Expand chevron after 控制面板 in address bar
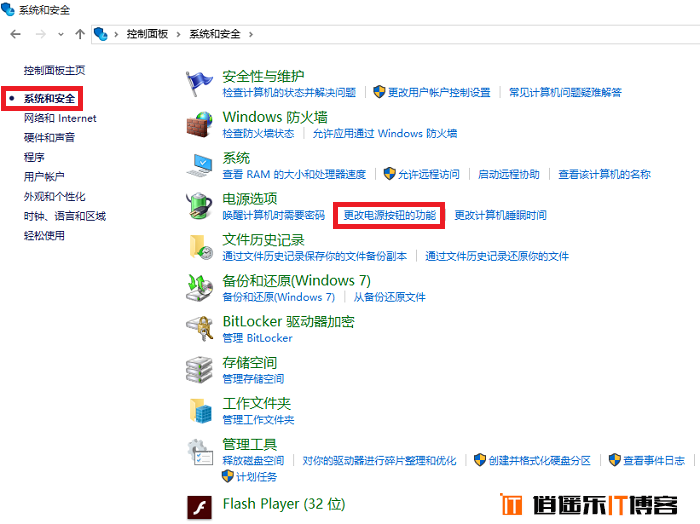The image size is (700, 524). [179, 34]
